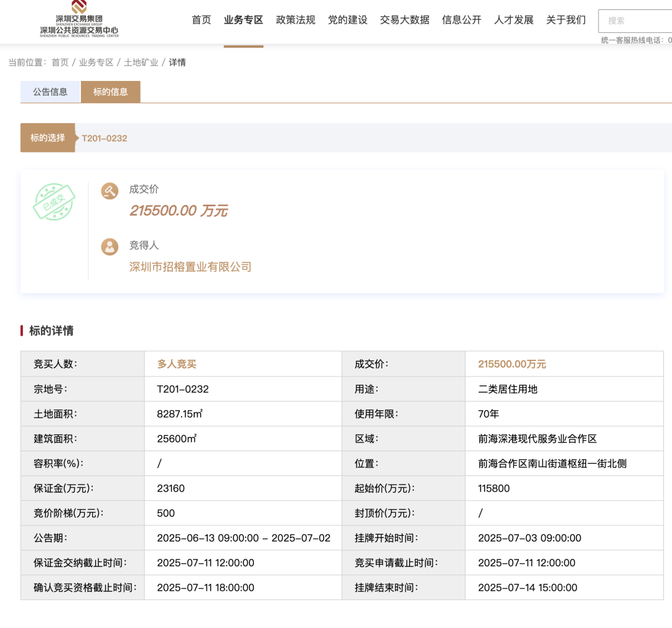Click the winner person icon beside 竞得人
The width and height of the screenshot is (672, 628).
point(110,246)
